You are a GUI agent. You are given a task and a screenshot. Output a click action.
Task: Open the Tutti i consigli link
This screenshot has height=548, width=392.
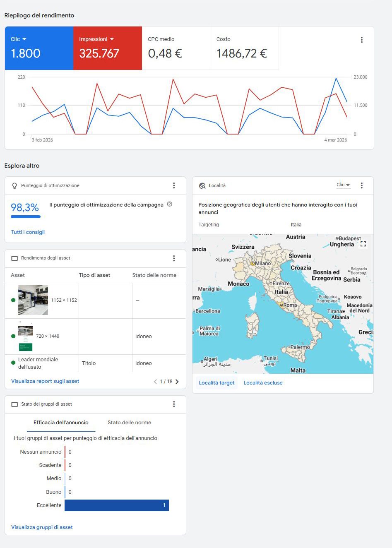point(28,232)
